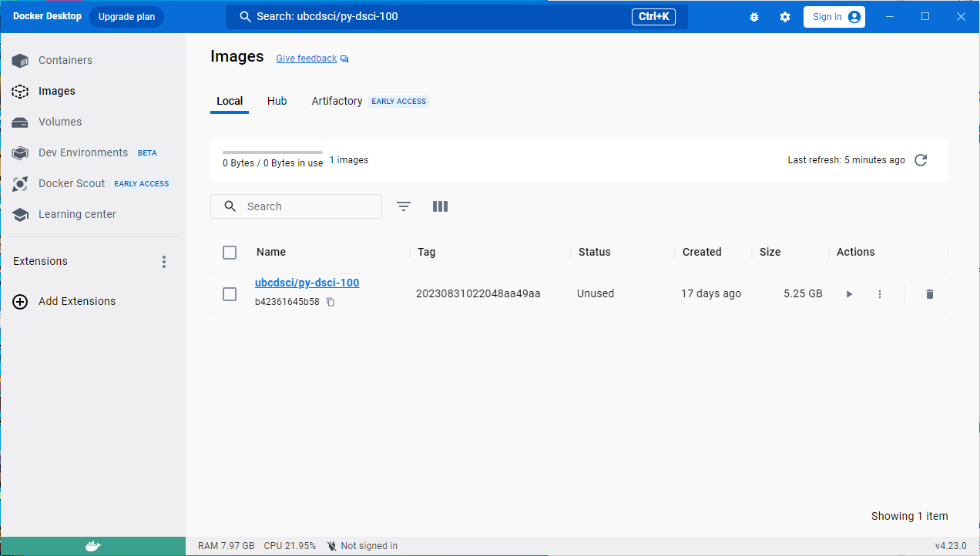This screenshot has height=556, width=980.
Task: Click the Add Extensions label
Action: [77, 301]
